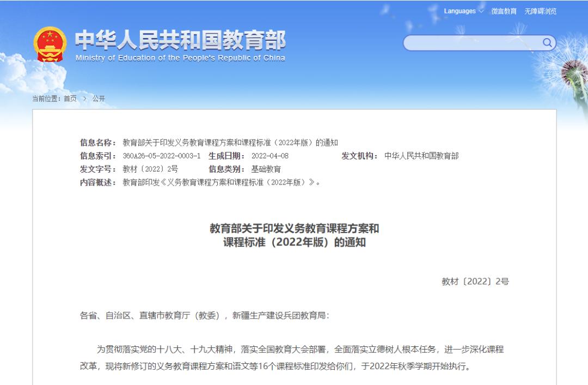Click the 内容概述 summary text
This screenshot has height=385, width=588.
pyautogui.click(x=221, y=182)
